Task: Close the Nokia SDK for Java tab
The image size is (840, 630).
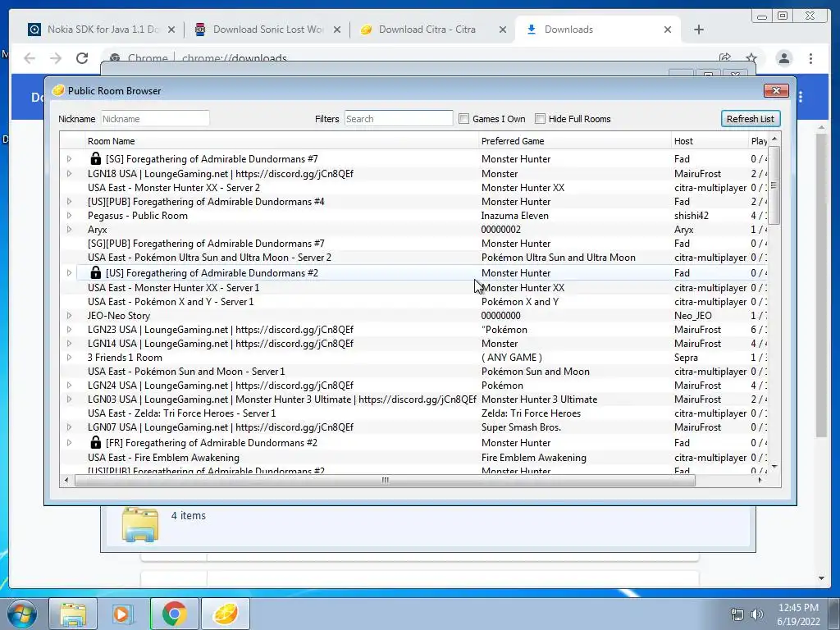Action: click(171, 30)
